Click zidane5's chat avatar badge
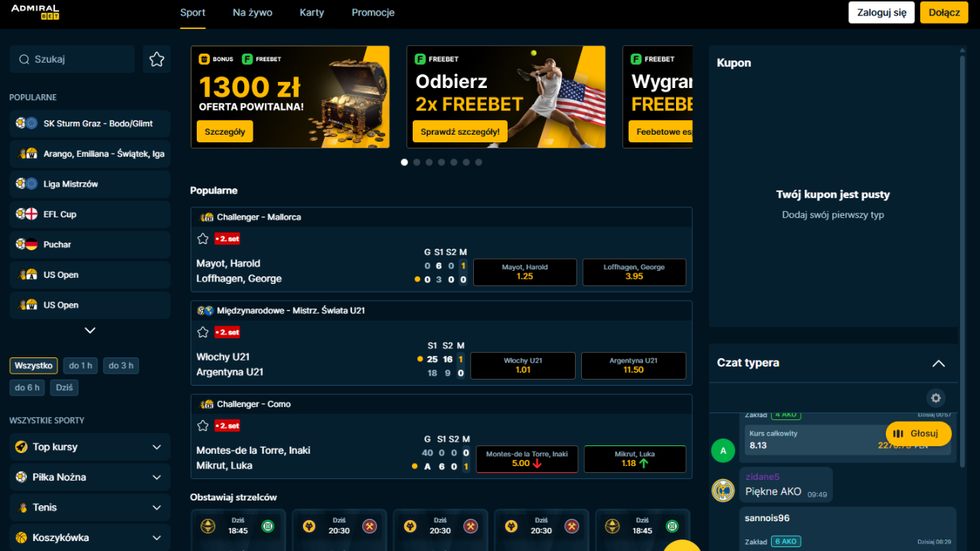This screenshot has width=980, height=551. (x=723, y=491)
